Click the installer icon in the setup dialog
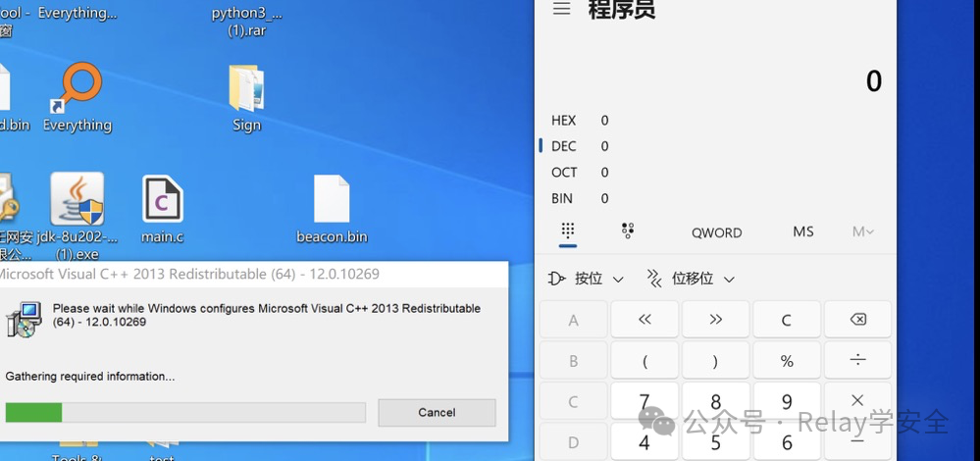 [x=24, y=319]
